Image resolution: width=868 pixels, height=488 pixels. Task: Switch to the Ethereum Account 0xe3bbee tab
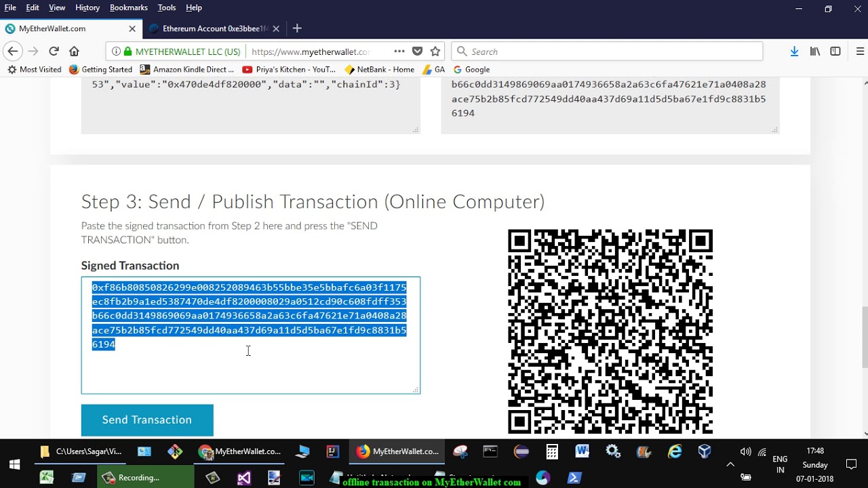tap(214, 28)
